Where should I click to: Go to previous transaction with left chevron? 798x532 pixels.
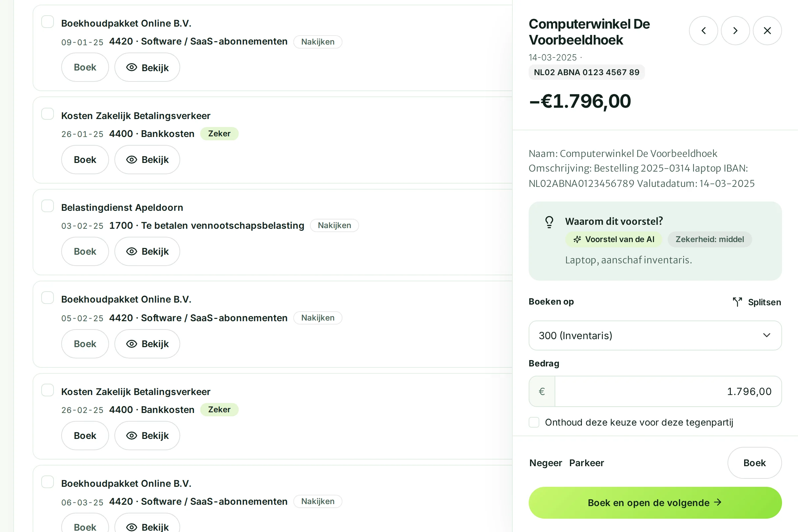coord(703,31)
